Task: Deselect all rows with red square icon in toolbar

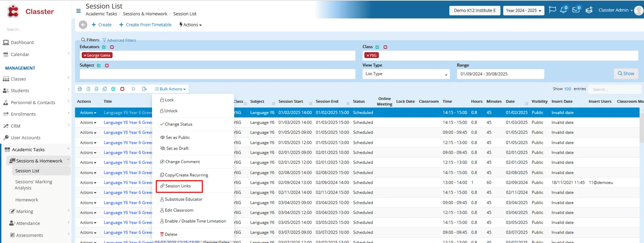Action: (122, 89)
